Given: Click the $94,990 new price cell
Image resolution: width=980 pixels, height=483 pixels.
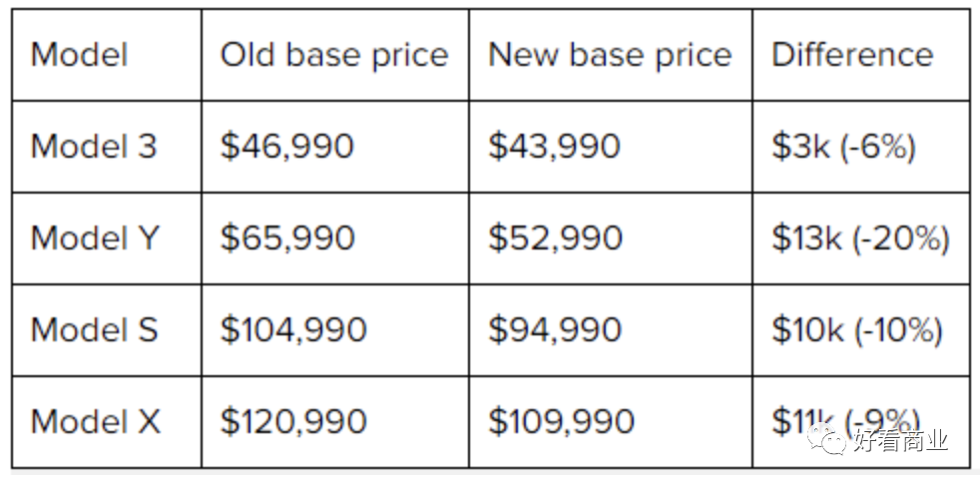Looking at the screenshot, I should 555,329.
